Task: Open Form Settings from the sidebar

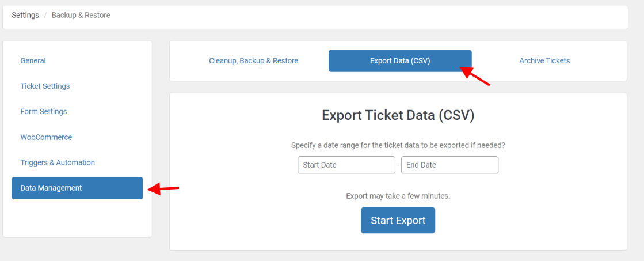Action: pos(44,111)
